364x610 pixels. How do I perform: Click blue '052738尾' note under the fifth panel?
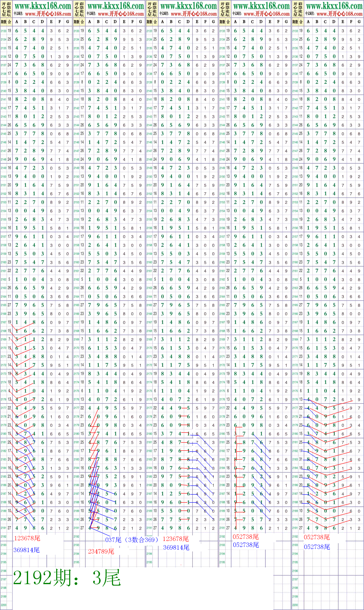tap(317, 547)
